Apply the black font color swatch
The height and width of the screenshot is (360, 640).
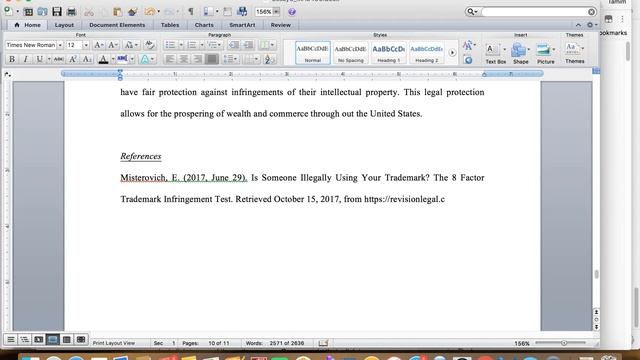click(x=103, y=59)
